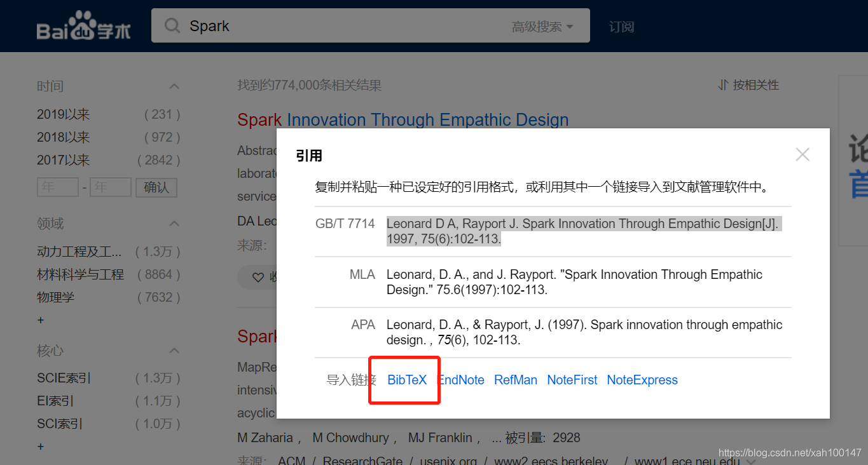Open the 按相关性 sort dropdown
868x465 pixels.
(748, 85)
